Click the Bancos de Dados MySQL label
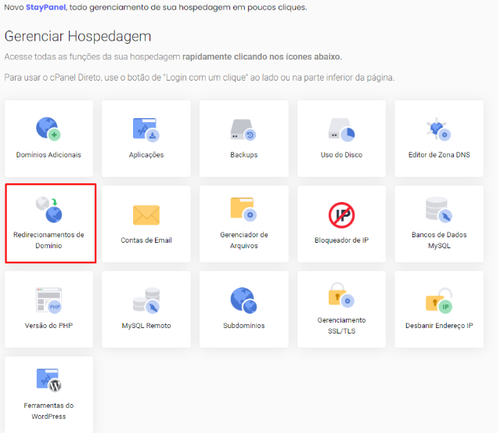This screenshot has width=504, height=433. coord(439,240)
